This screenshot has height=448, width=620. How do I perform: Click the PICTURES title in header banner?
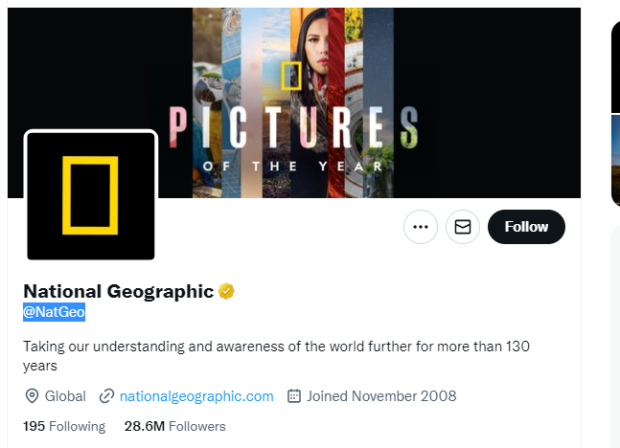point(292,126)
